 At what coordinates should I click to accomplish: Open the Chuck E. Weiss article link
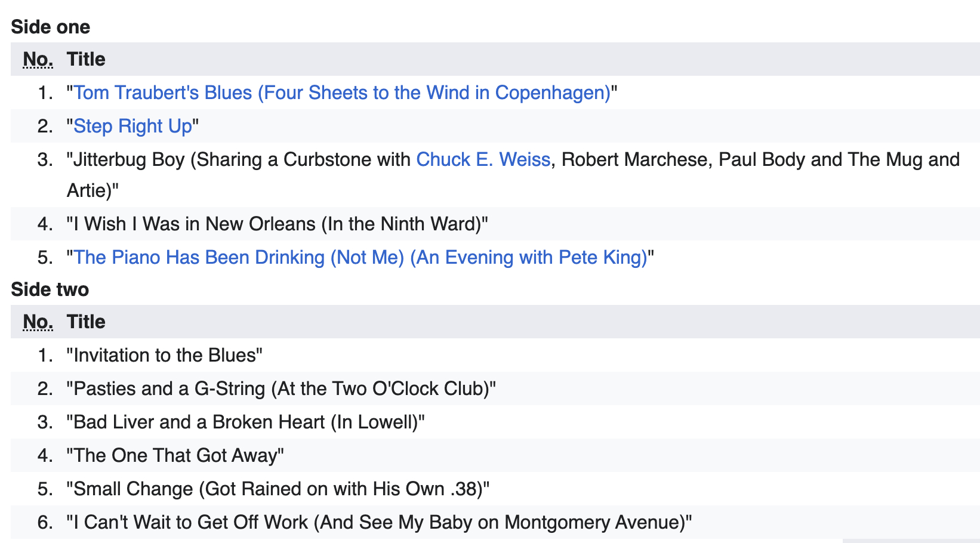coord(483,160)
